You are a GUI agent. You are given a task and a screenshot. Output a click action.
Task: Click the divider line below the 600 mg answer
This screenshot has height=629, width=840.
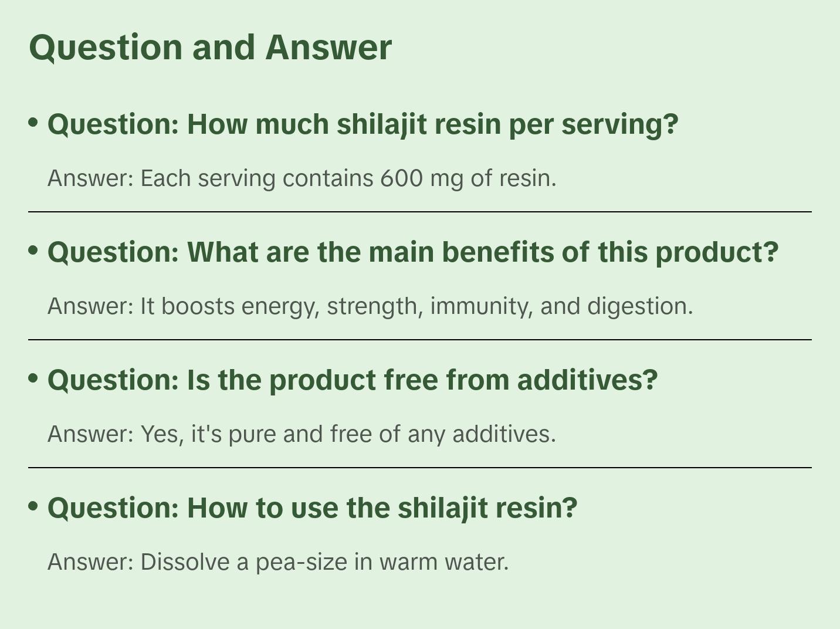(420, 212)
